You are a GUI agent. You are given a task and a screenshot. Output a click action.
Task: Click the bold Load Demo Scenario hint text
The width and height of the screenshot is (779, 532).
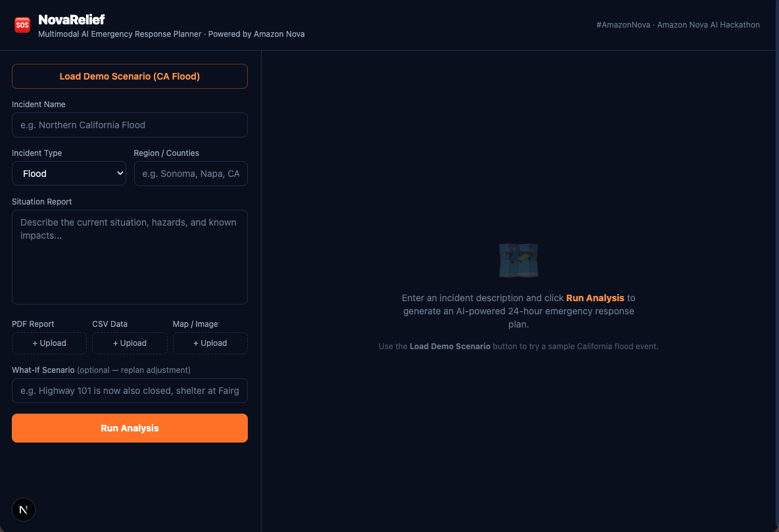click(450, 347)
